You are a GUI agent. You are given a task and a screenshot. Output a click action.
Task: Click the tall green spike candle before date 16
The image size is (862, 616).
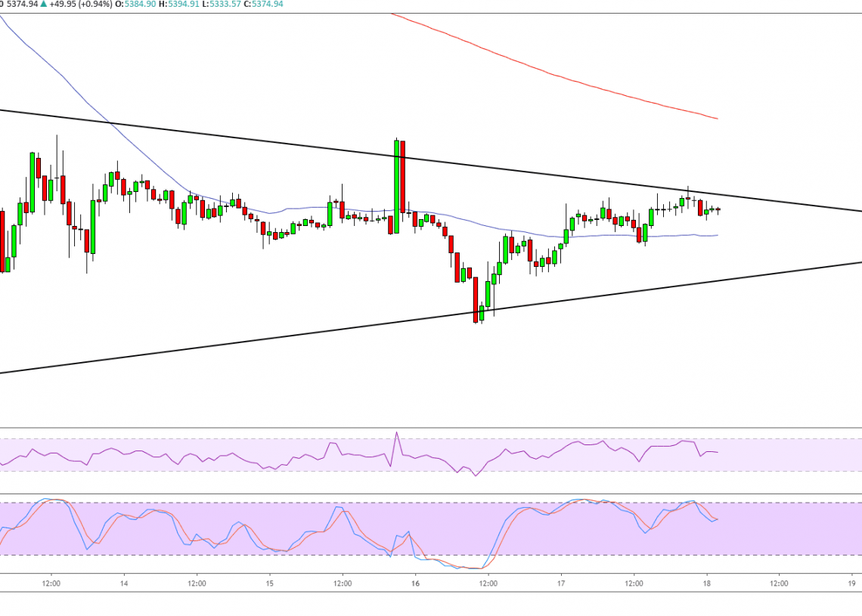395,185
